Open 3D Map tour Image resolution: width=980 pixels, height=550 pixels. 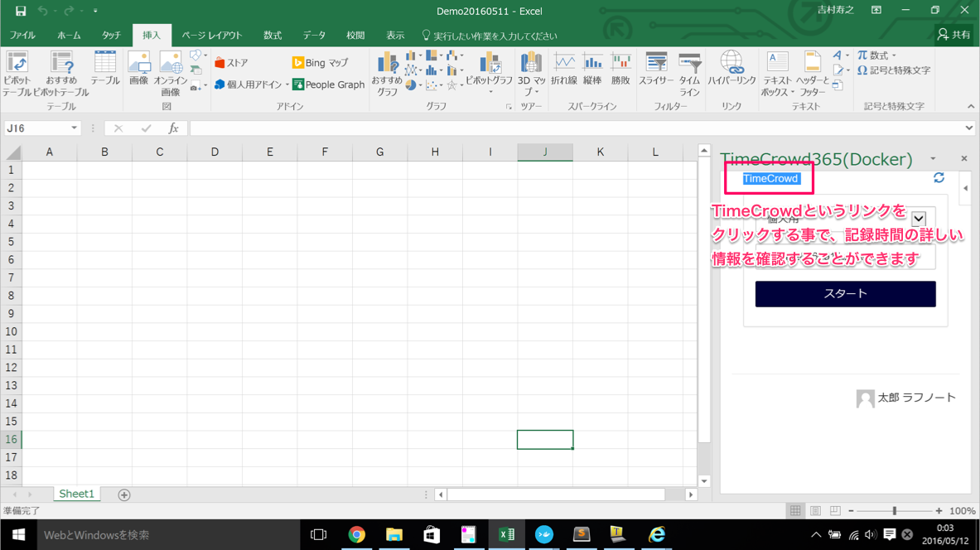point(531,74)
